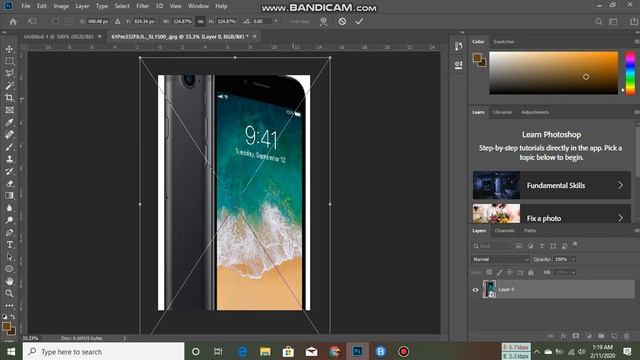Add a layer mask
Image resolution: width=640 pixels, height=360 pixels.
point(576,336)
